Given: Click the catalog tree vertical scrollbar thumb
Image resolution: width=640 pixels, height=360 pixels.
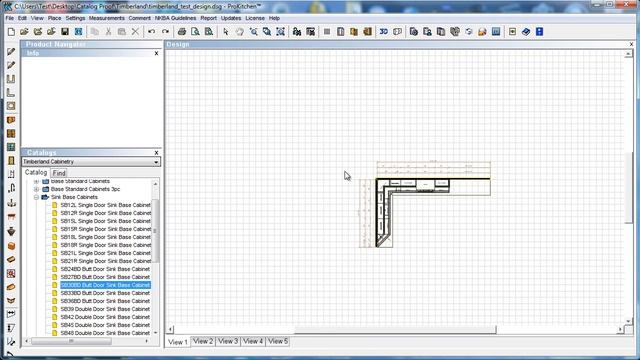Looking at the screenshot, I should coord(155,231).
